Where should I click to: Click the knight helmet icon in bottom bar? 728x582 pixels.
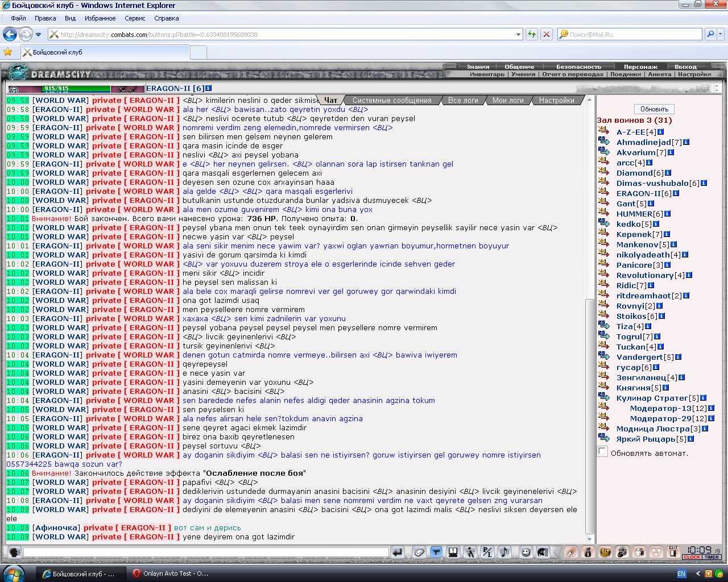[x=543, y=552]
